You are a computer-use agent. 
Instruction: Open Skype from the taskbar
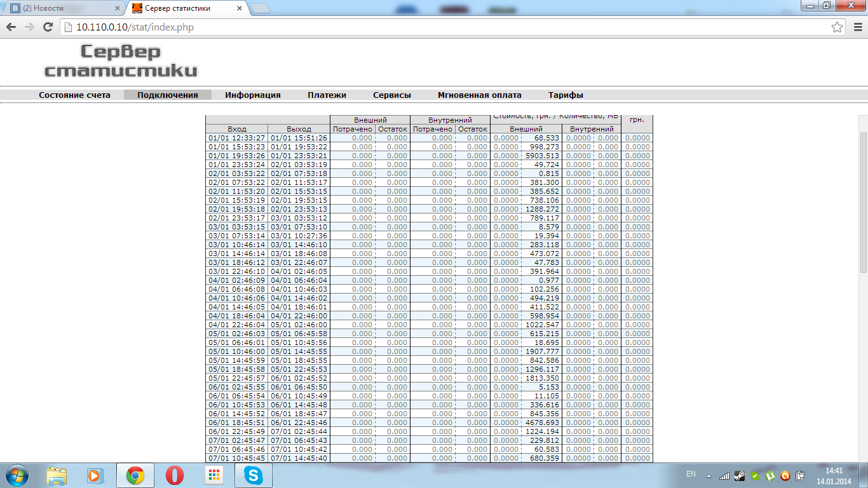pos(253,475)
